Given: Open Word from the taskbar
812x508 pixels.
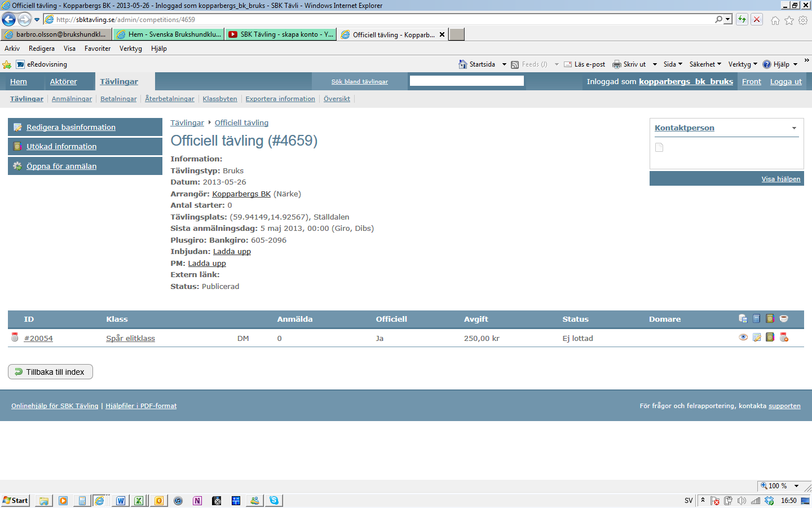Looking at the screenshot, I should (x=121, y=501).
